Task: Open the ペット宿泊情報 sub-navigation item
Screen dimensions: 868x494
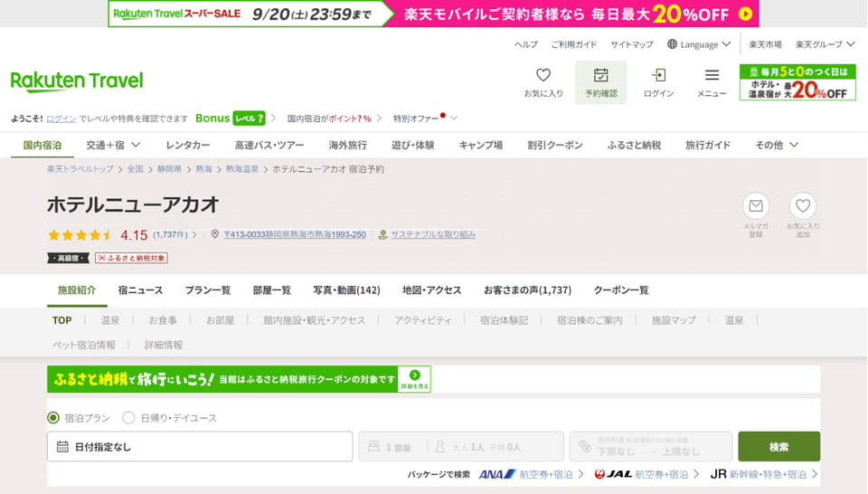Action: click(84, 345)
